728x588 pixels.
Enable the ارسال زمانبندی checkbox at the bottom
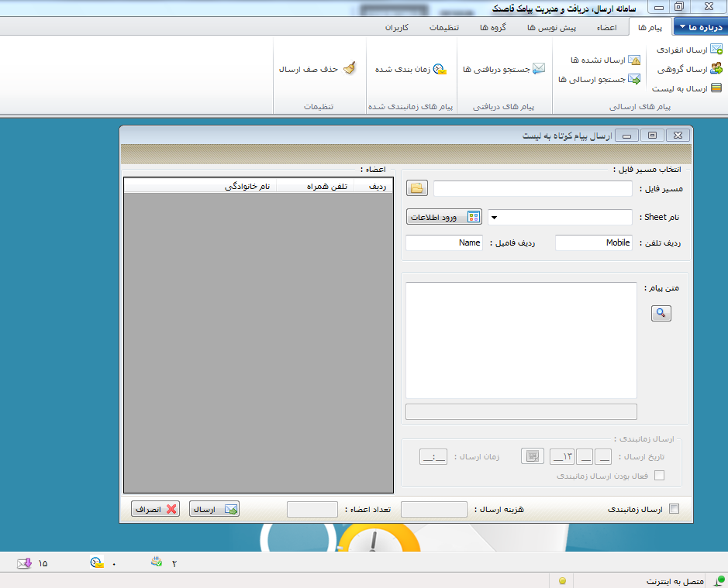click(674, 509)
